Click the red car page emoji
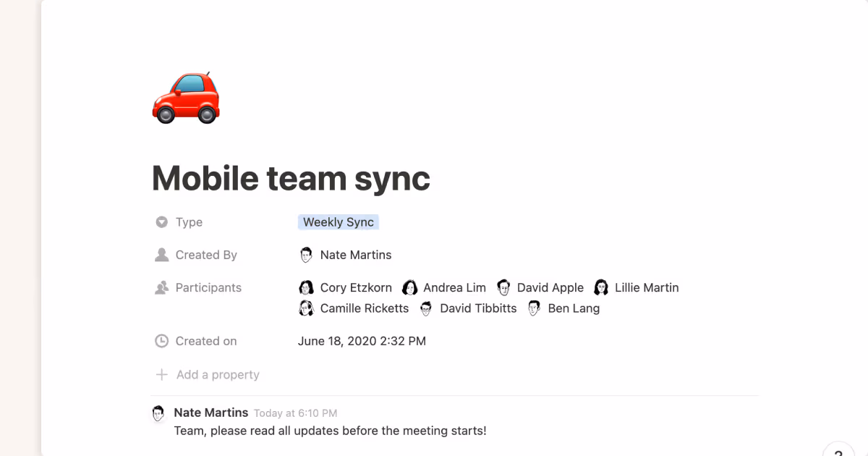The height and width of the screenshot is (456, 868). 186,96
